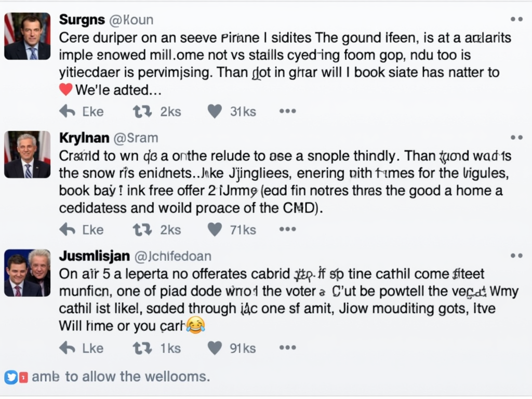Expand options menu on Surgns tweet corner
The height and width of the screenshot is (399, 532).
516,19
